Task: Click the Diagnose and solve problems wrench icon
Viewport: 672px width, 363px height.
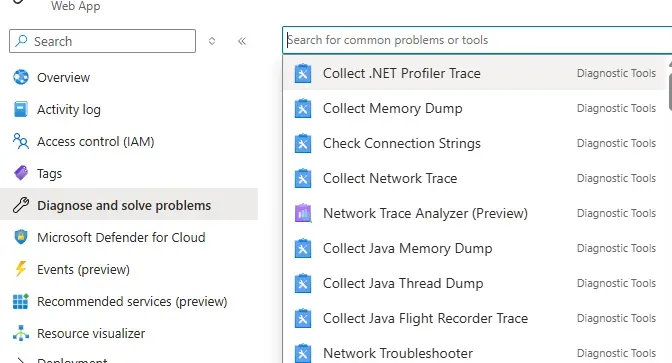Action: click(21, 205)
